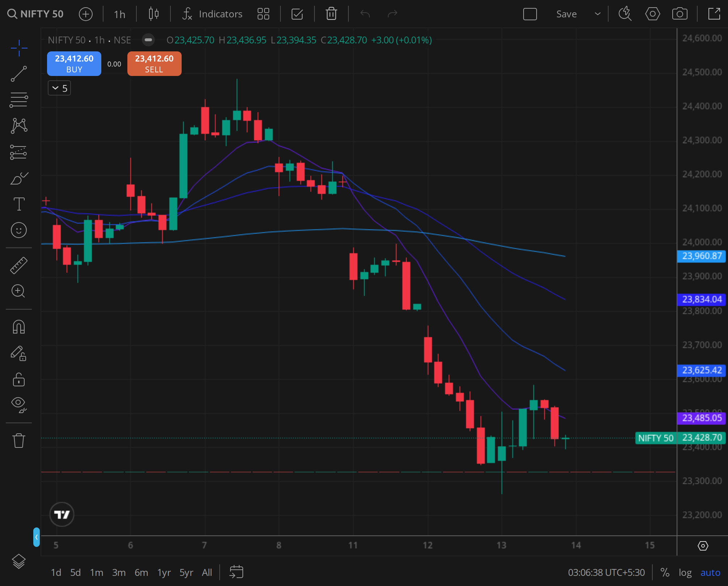Open the emoji icons tool
The width and height of the screenshot is (728, 586).
click(x=19, y=230)
